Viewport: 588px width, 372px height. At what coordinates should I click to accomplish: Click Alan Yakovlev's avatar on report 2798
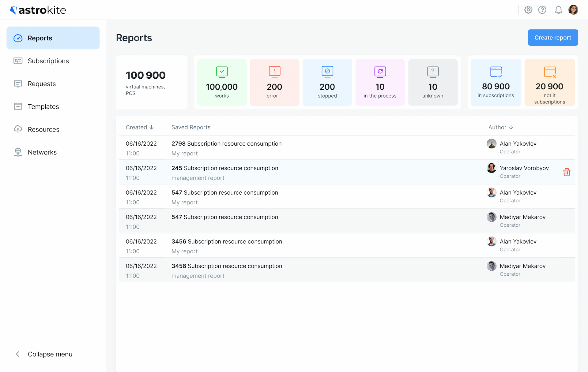pyautogui.click(x=492, y=143)
